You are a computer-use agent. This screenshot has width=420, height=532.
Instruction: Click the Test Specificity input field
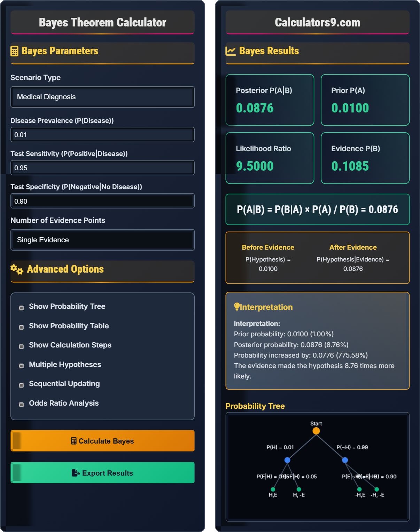(x=102, y=201)
